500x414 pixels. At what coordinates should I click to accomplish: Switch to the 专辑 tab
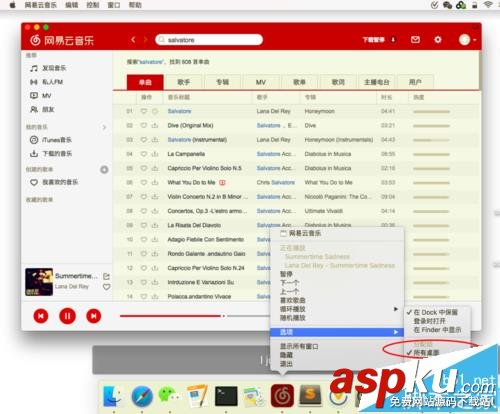click(x=222, y=82)
